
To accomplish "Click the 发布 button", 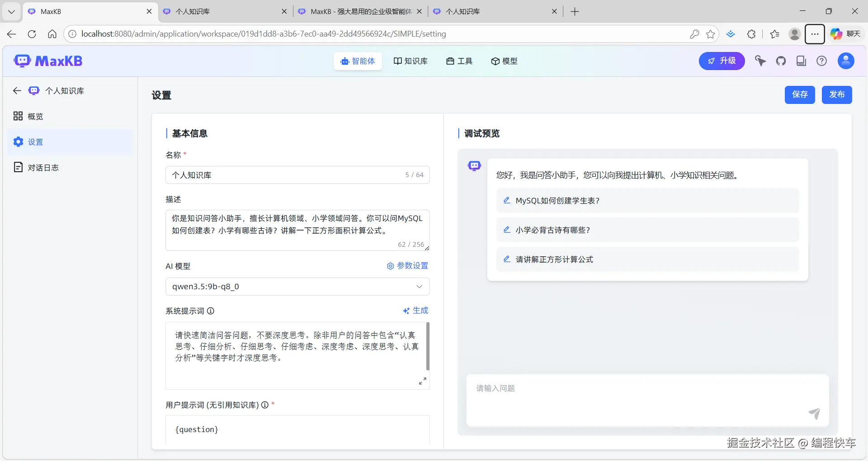I will click(x=837, y=95).
